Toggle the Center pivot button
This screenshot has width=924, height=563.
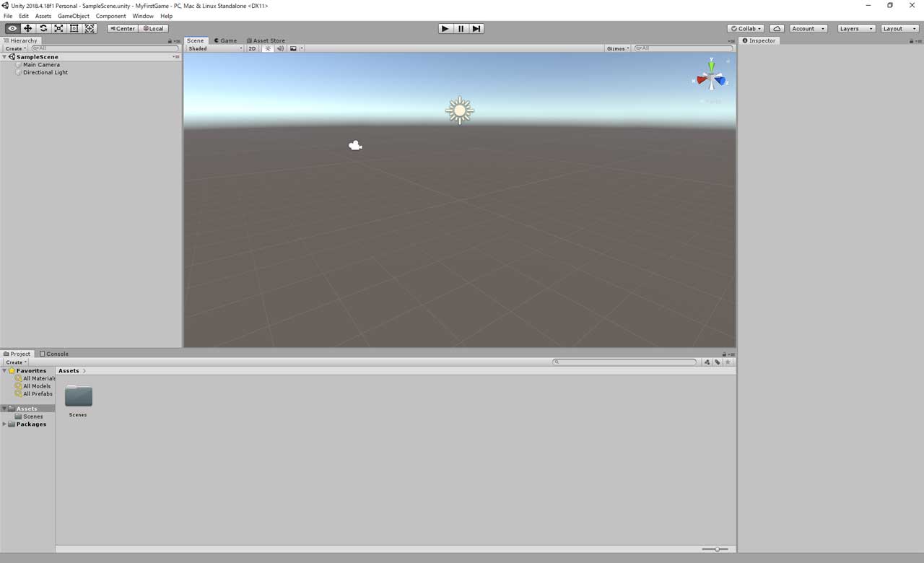(x=123, y=29)
